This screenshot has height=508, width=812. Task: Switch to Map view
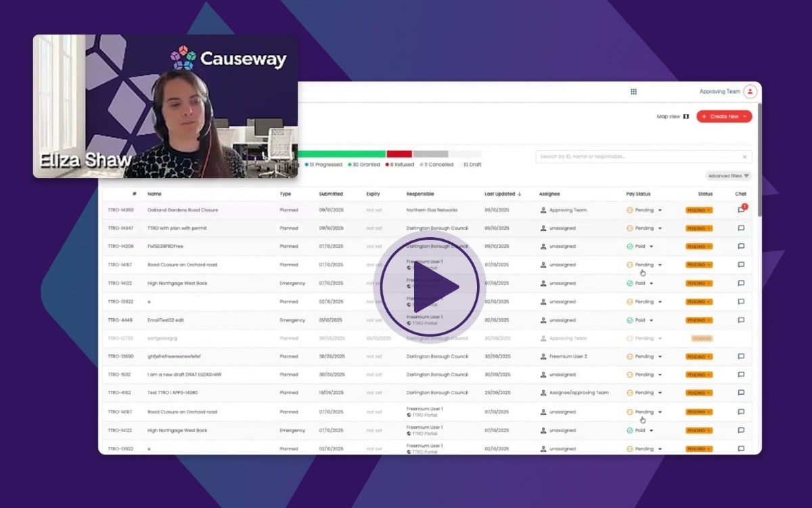pos(673,117)
